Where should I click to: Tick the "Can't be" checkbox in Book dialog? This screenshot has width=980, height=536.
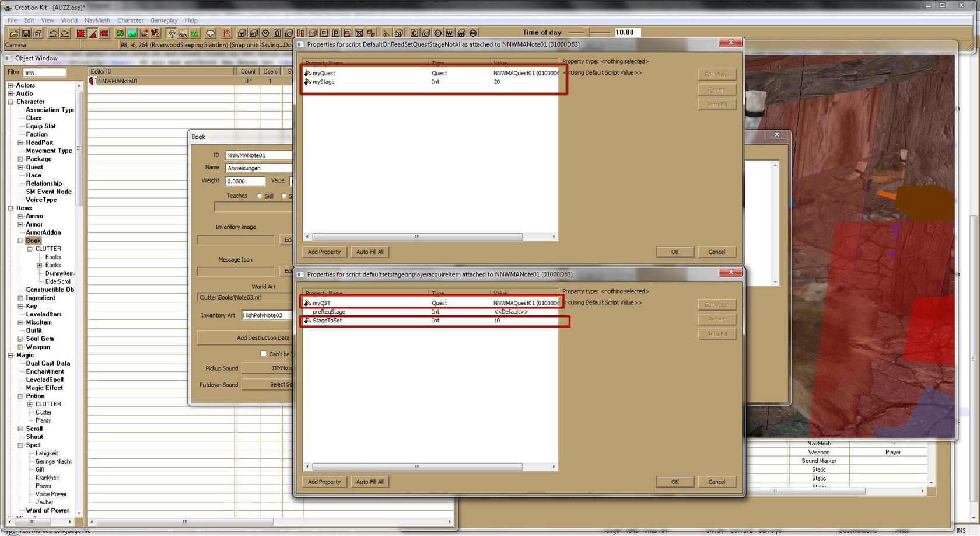[264, 354]
